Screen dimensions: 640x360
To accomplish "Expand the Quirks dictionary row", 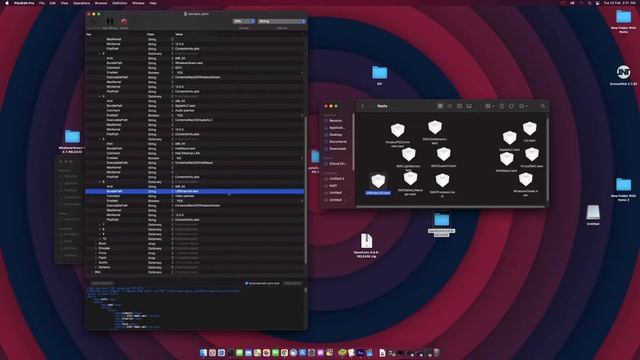I will pyautogui.click(x=96, y=262).
